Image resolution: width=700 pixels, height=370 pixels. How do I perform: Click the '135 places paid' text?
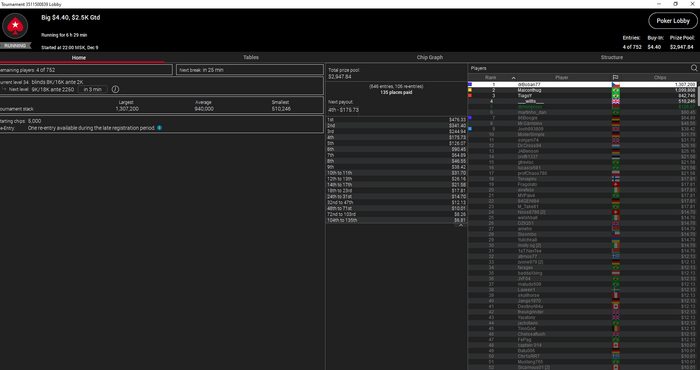pyautogui.click(x=396, y=92)
